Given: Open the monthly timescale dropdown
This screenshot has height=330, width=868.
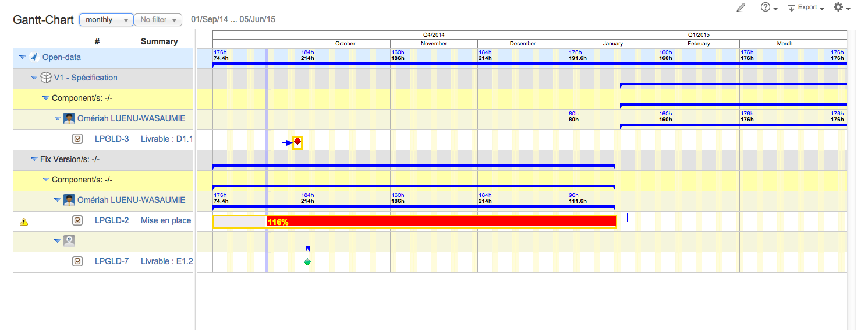Looking at the screenshot, I should point(106,20).
